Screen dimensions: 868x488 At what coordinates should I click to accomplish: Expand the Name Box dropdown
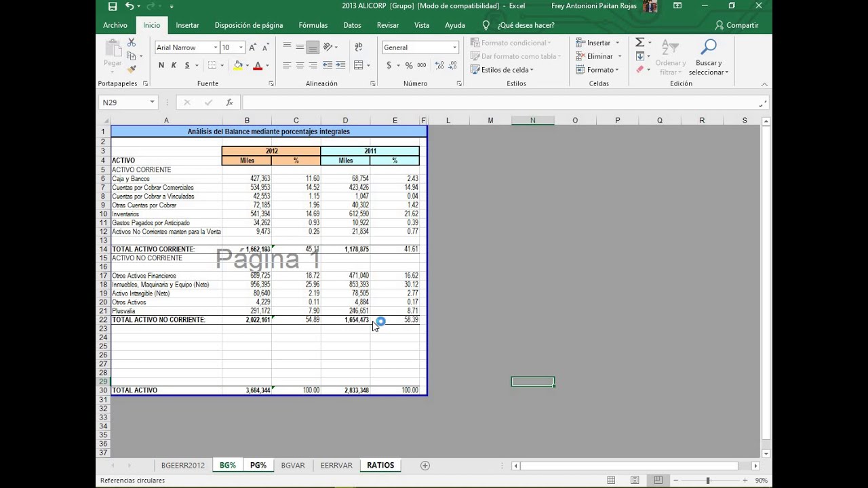(x=152, y=102)
